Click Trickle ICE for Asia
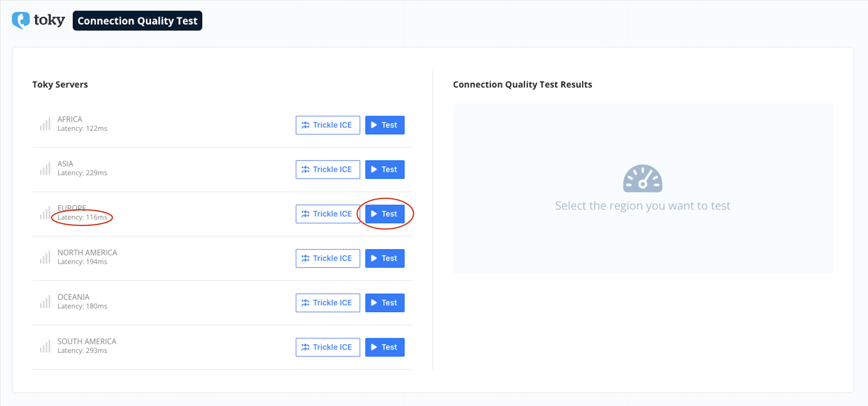The width and height of the screenshot is (868, 406). [x=328, y=169]
